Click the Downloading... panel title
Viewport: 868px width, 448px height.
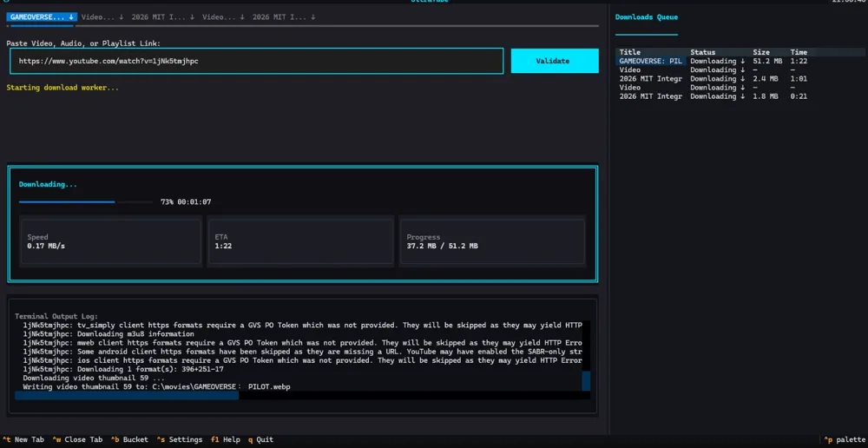coord(48,184)
